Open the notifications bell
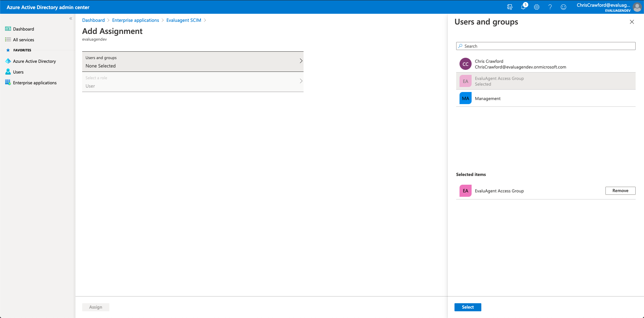The width and height of the screenshot is (644, 318). click(524, 7)
